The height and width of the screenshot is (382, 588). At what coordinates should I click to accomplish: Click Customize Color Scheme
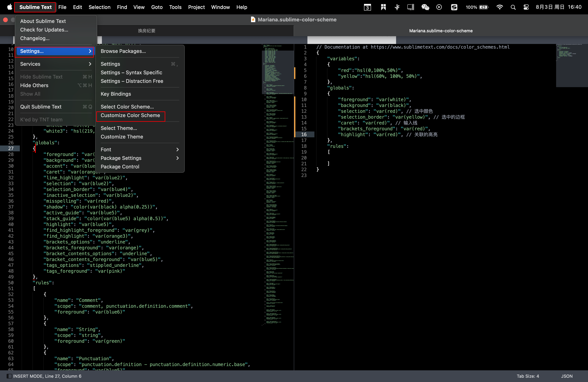(140, 115)
